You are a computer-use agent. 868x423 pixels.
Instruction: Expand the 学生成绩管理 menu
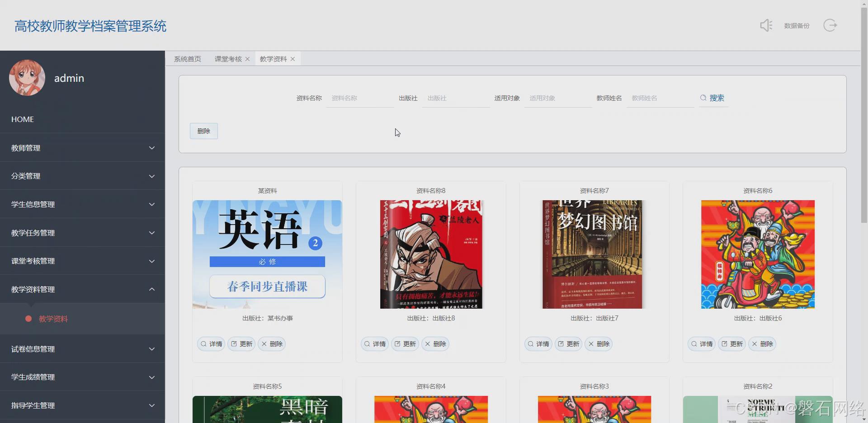tap(82, 377)
